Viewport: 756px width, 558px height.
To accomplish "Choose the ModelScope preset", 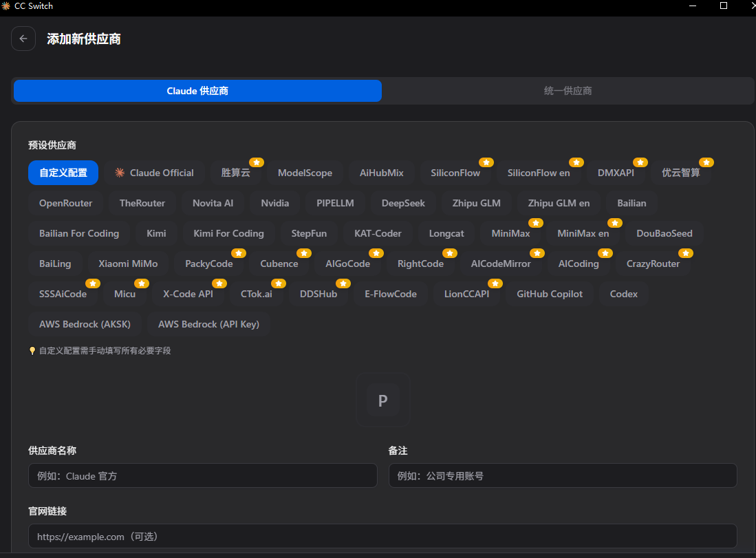I will click(305, 173).
